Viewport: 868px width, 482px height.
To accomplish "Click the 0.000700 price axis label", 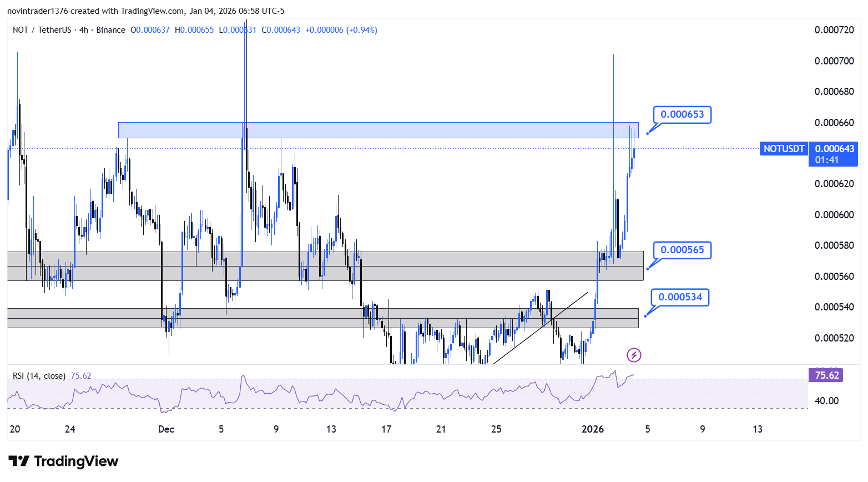I will click(834, 61).
